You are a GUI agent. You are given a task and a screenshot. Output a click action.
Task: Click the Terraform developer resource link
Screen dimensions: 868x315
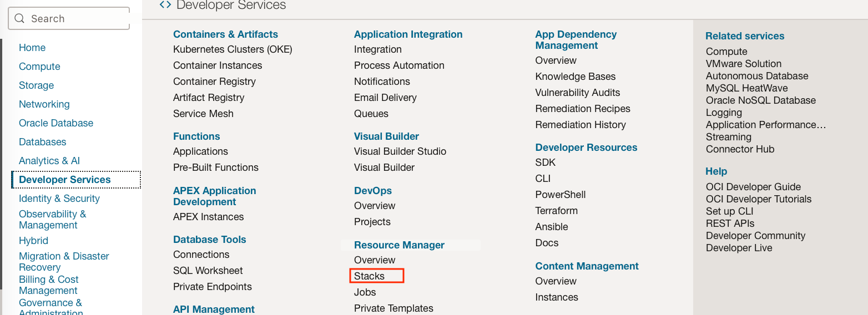click(x=556, y=211)
